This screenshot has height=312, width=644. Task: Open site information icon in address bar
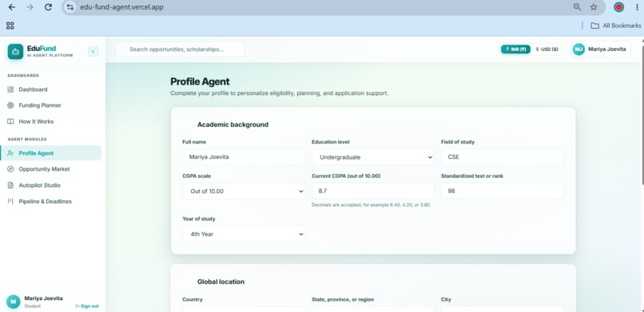click(x=70, y=7)
